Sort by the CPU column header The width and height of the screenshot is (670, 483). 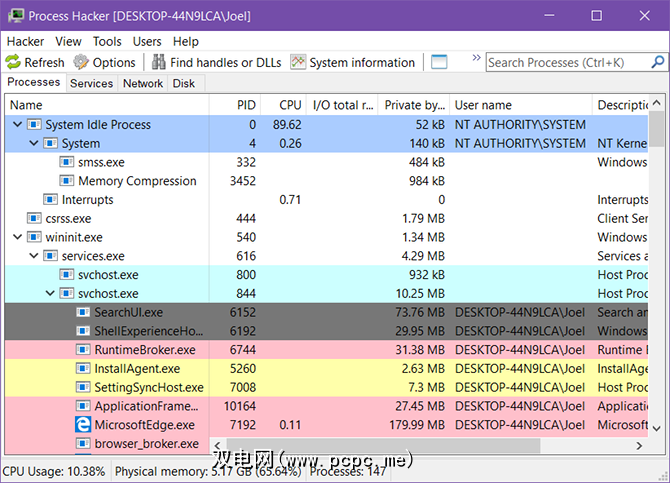(x=284, y=105)
